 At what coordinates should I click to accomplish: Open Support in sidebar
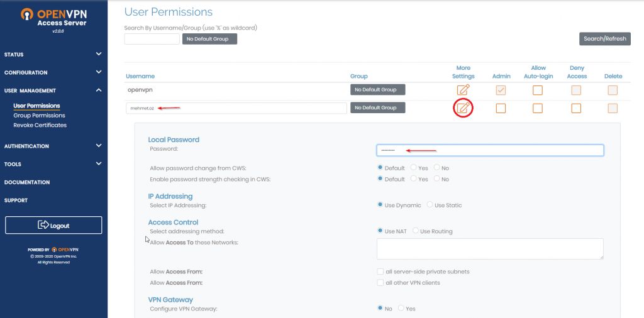pos(16,200)
